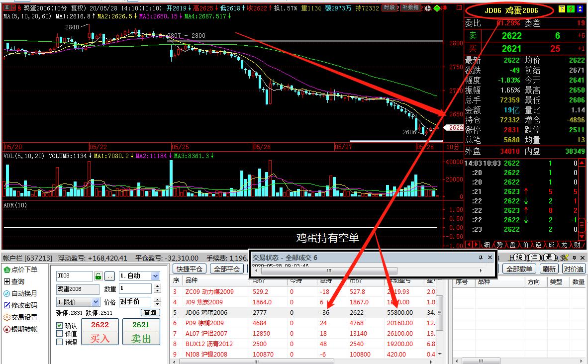Switch to the 势 tab in quote panel
This screenshot has height=364, width=588.
(499, 245)
